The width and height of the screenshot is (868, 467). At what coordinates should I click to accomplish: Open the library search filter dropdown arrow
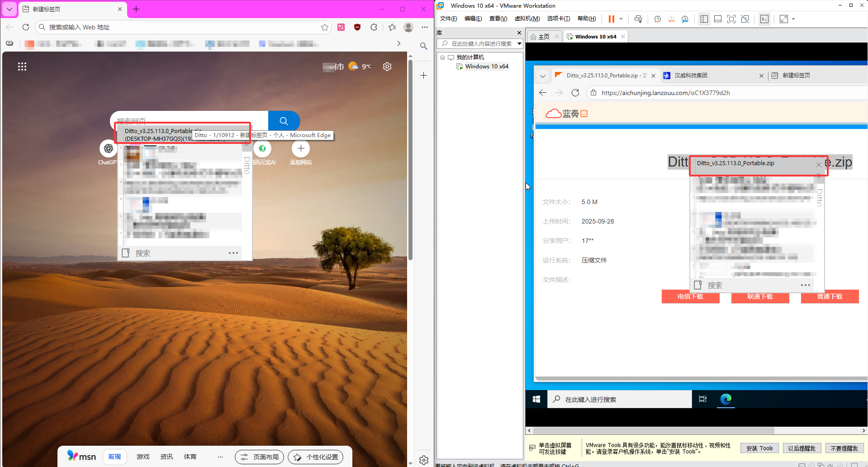(519, 43)
